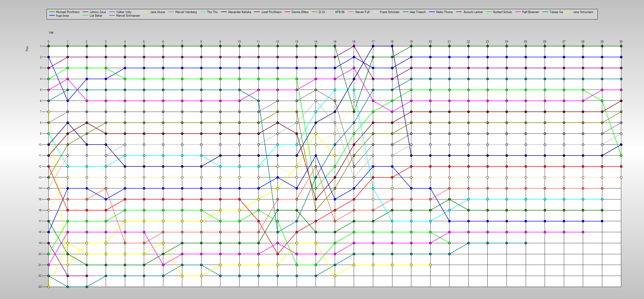Click position 14 label on left axis
The image size is (644, 299).
(40, 188)
